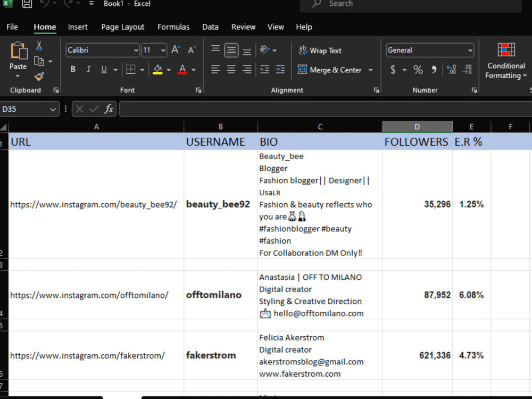The image size is (532, 399).
Task: Open Alignment settings dialog launcher
Action: pos(376,90)
